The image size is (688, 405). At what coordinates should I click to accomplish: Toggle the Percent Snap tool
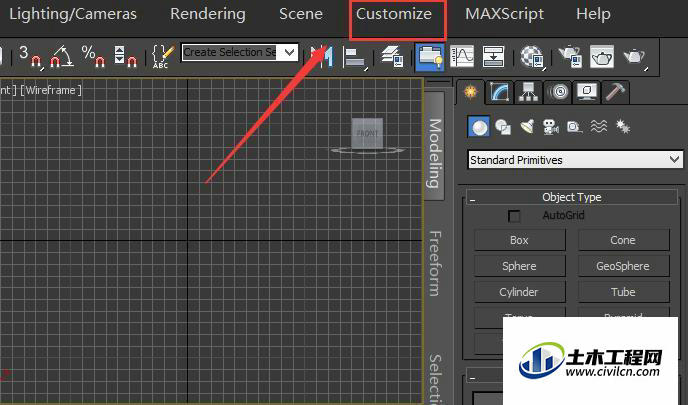(93, 56)
